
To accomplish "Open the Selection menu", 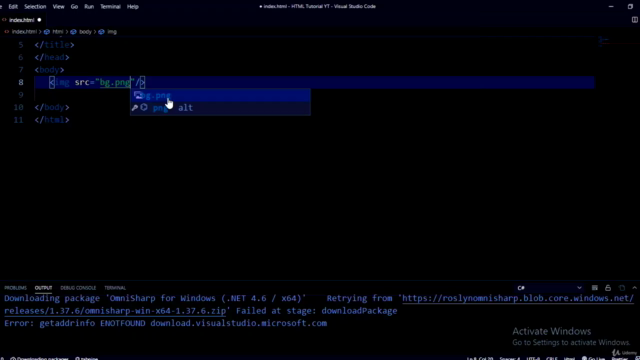I will 35,7.
